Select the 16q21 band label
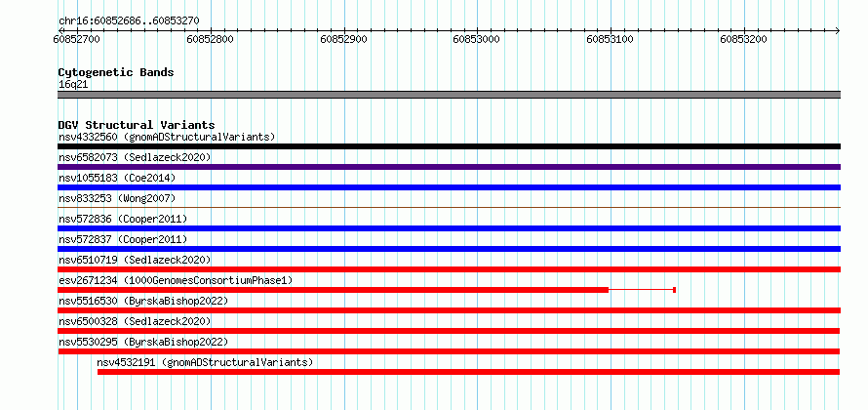 73,85
